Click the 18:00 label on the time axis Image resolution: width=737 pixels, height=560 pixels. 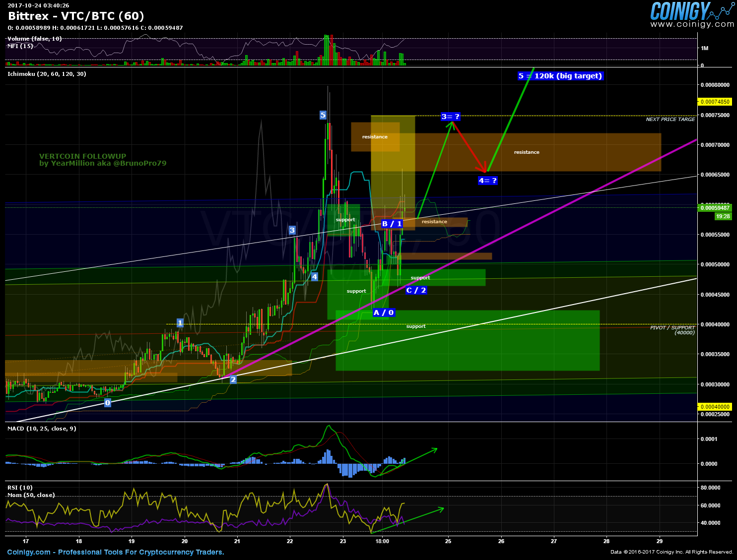(382, 541)
